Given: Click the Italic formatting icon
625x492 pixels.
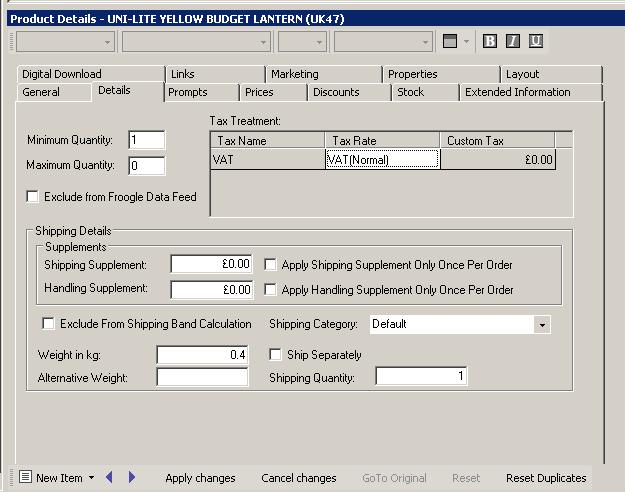Looking at the screenshot, I should coord(513,41).
